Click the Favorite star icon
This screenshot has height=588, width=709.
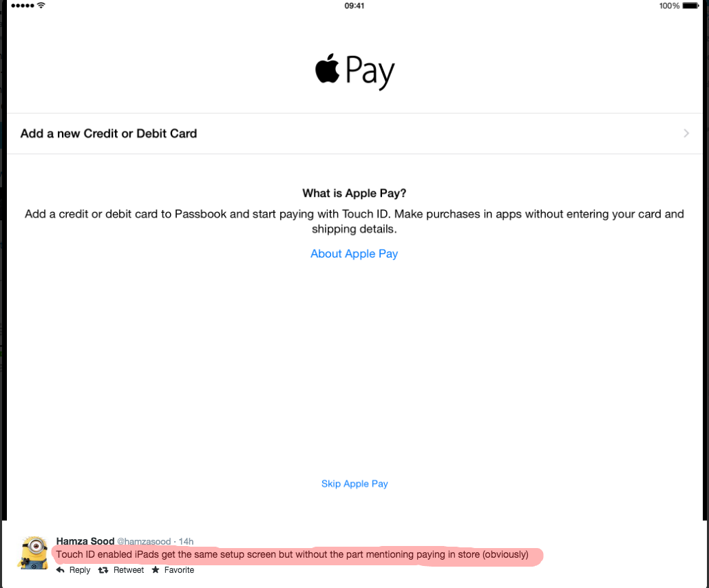tap(156, 569)
